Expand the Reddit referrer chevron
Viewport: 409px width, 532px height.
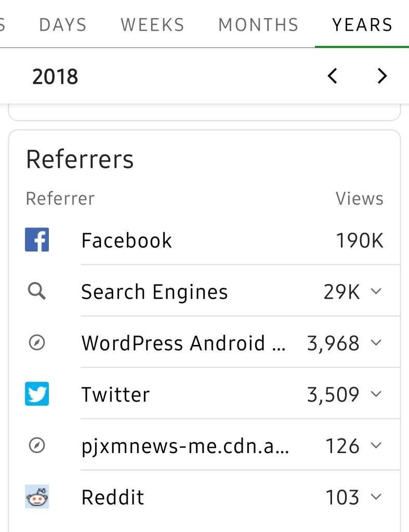pos(376,497)
